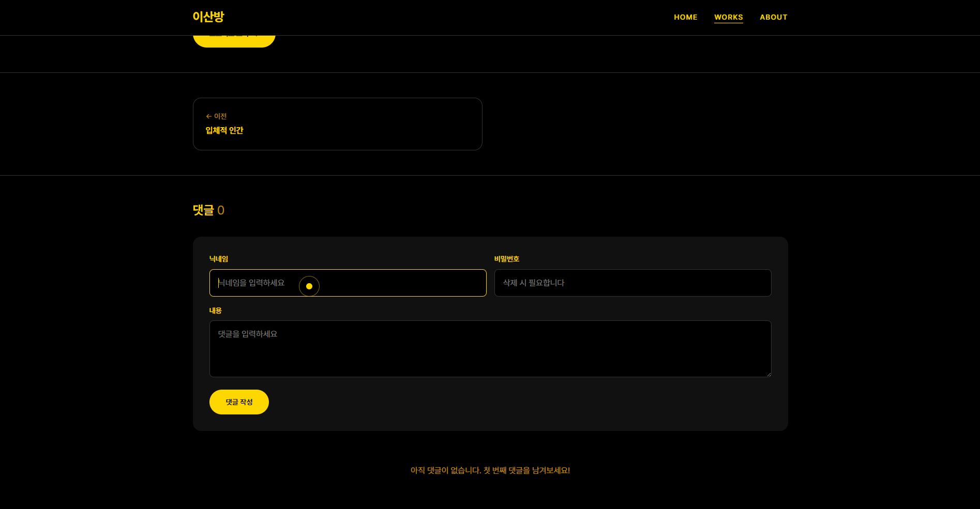Screen dimensions: 980x509
Task: Click the 닉네임 field label
Action: point(218,259)
